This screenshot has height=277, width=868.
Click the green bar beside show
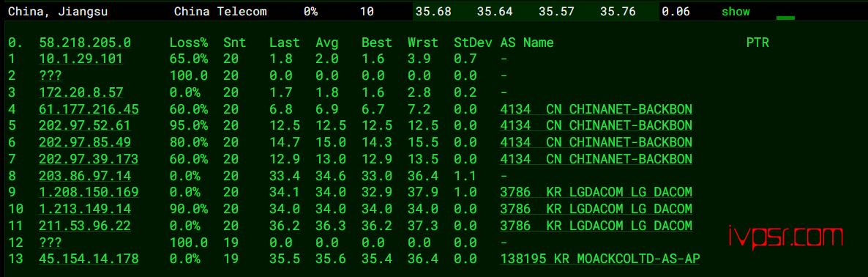point(785,18)
